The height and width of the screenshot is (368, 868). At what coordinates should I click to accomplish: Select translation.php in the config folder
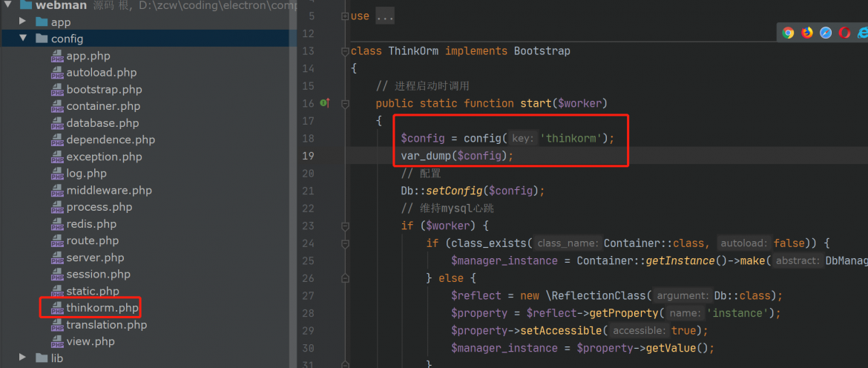pyautogui.click(x=107, y=325)
